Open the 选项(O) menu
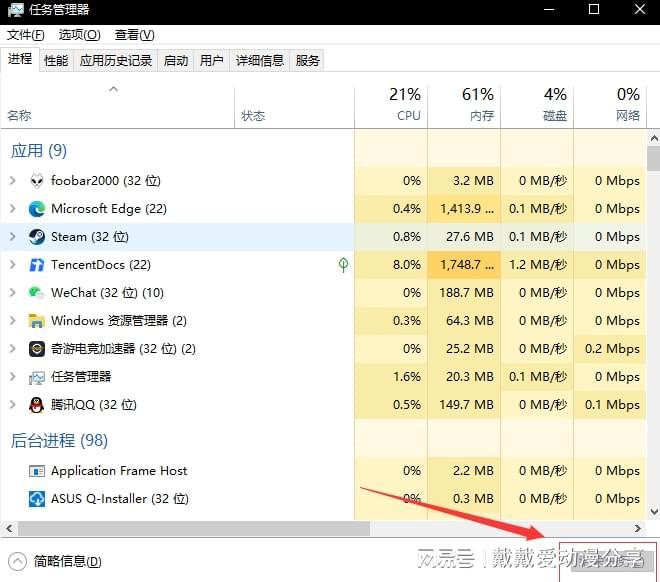 coord(80,35)
